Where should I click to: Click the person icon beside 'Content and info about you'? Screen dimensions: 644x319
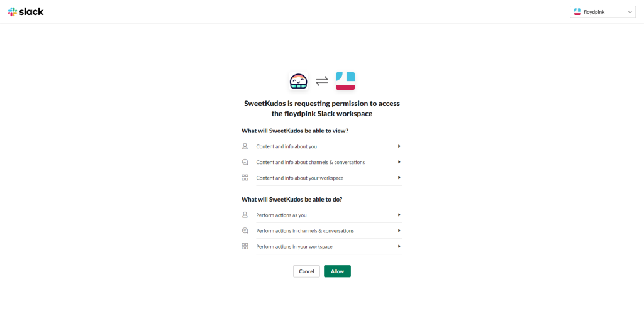[x=245, y=146]
